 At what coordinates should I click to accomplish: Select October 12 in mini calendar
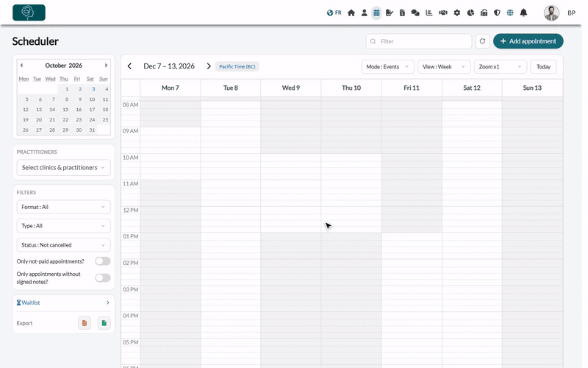(26, 110)
